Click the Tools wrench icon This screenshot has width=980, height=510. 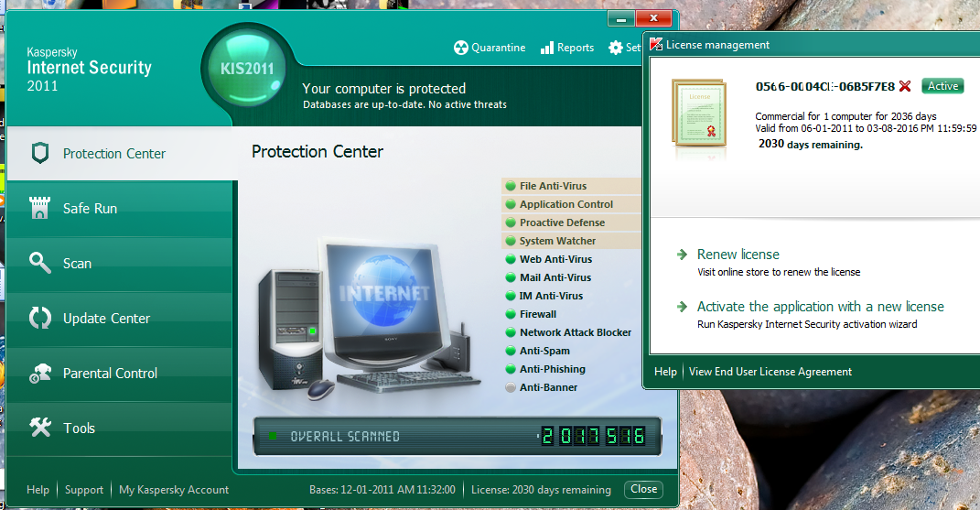click(x=40, y=428)
